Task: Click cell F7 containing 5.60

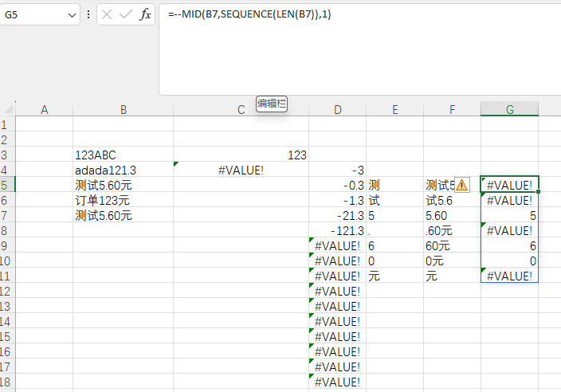Action: (452, 215)
